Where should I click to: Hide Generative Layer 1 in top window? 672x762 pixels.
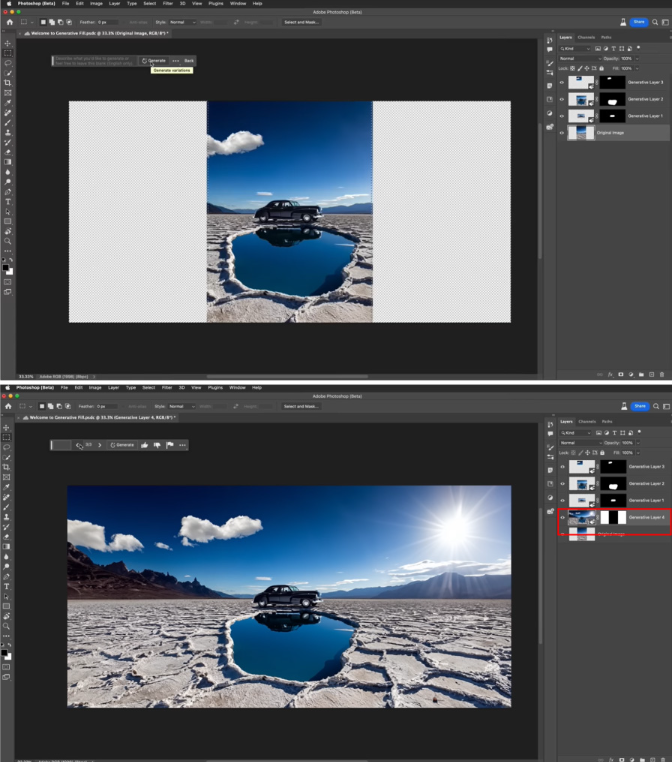pos(562,116)
